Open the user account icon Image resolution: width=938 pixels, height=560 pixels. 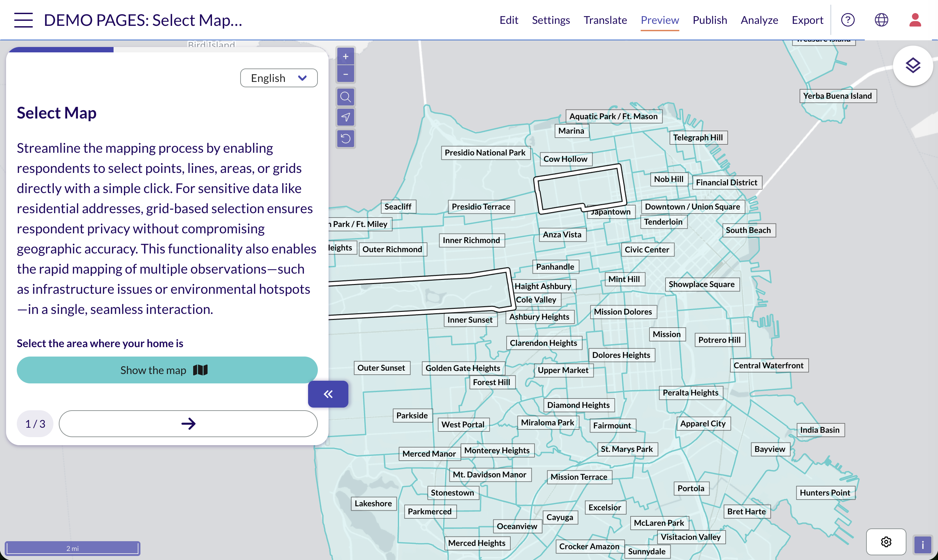[x=915, y=20]
